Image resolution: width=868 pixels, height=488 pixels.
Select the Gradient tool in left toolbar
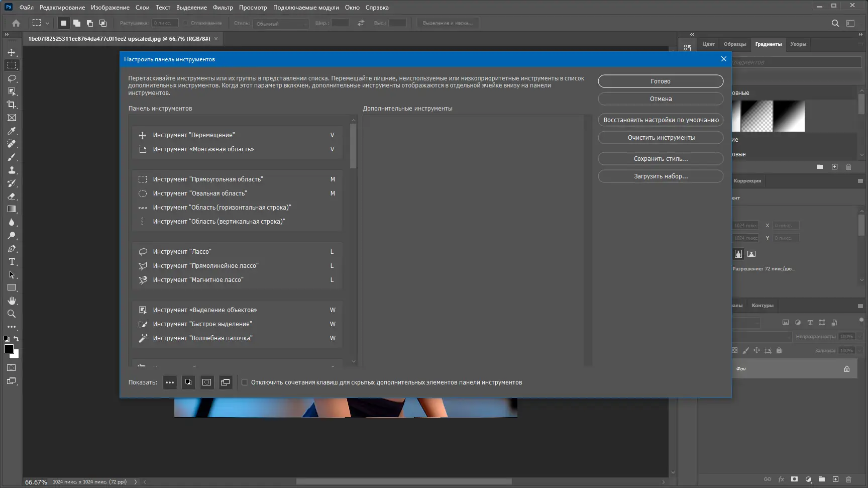(x=12, y=209)
